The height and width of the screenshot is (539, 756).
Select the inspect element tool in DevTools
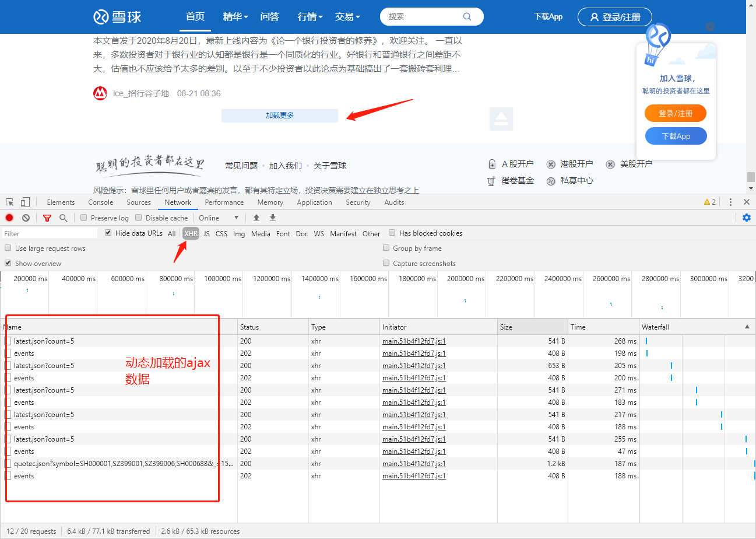click(9, 202)
